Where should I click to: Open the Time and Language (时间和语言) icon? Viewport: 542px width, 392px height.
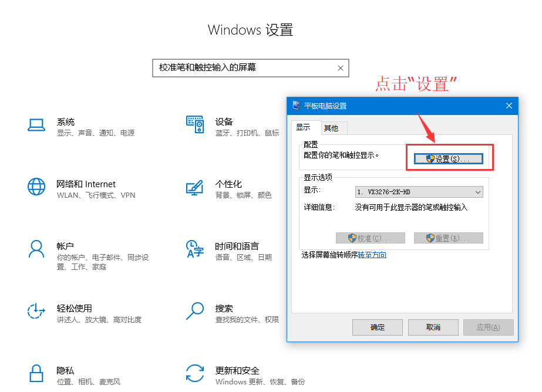tap(194, 249)
